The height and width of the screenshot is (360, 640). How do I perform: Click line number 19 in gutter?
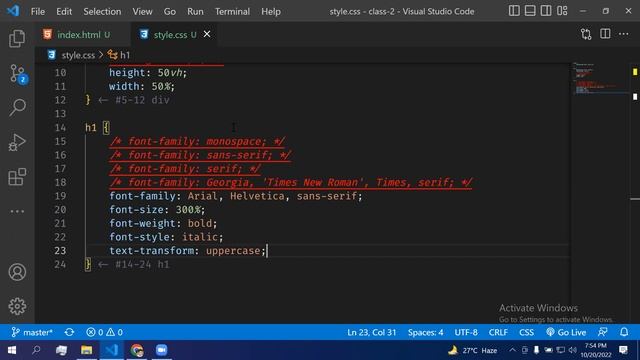60,196
